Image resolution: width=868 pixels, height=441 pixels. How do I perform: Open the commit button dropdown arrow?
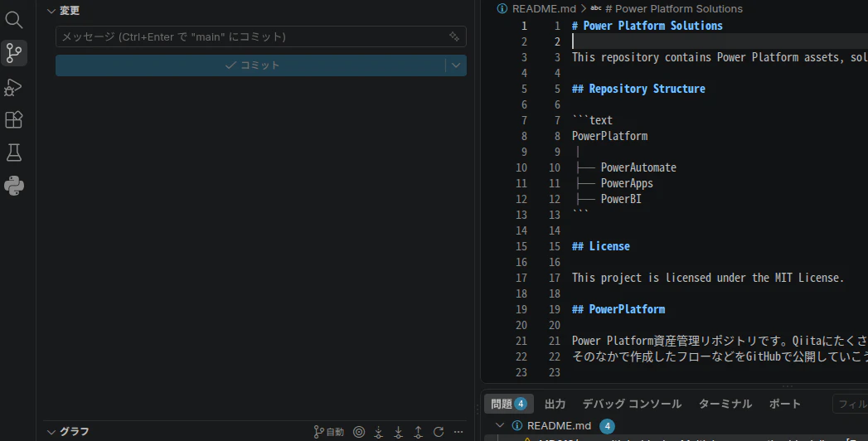456,65
